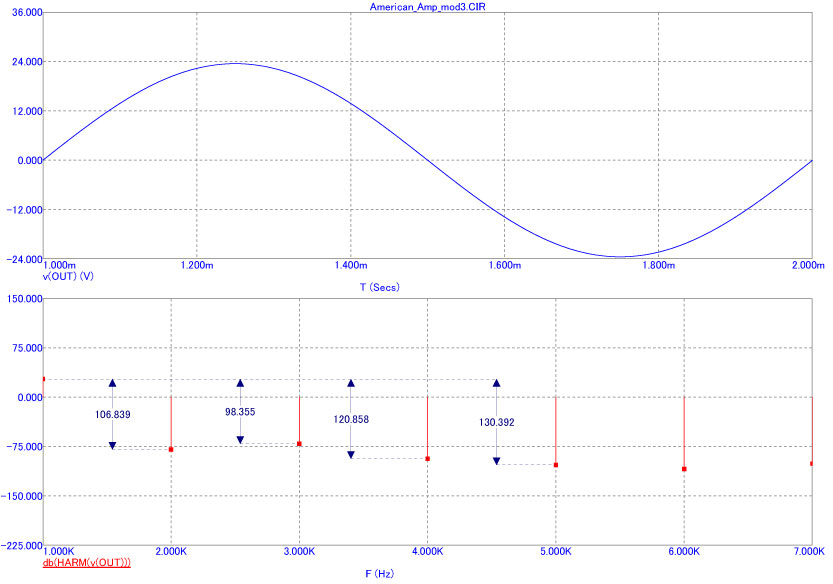
Task: Select harmonic data point at 2.000K
Action: click(171, 450)
